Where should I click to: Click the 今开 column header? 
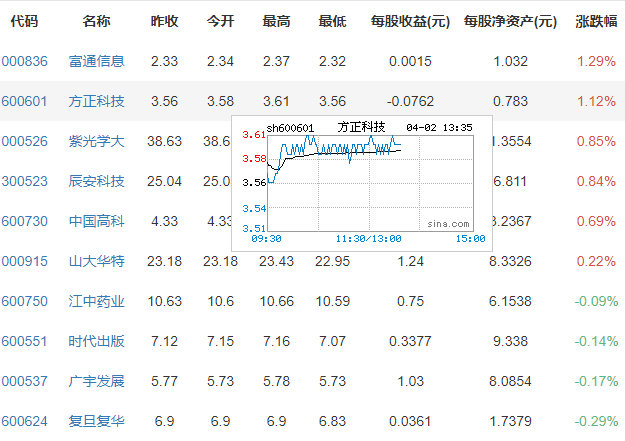(220, 21)
